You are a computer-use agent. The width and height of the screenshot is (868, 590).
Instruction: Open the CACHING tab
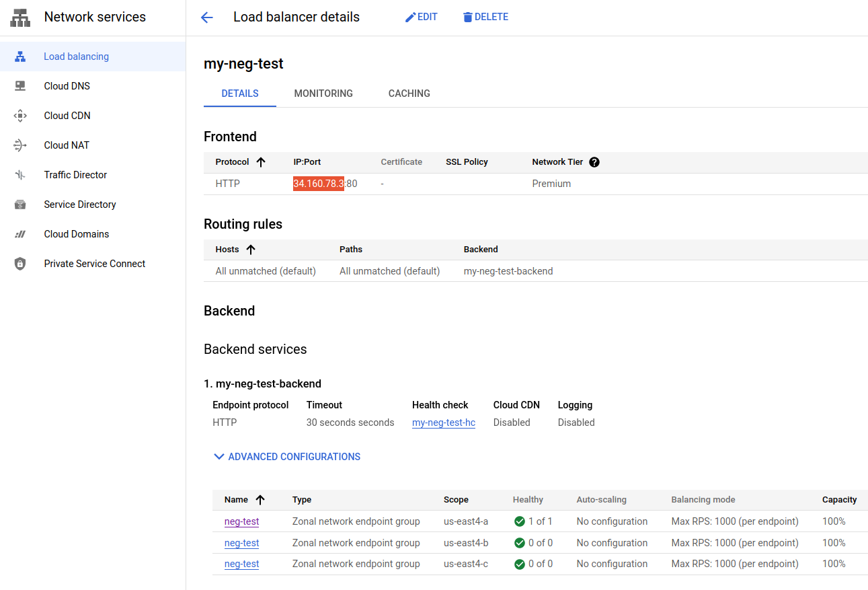coord(409,94)
